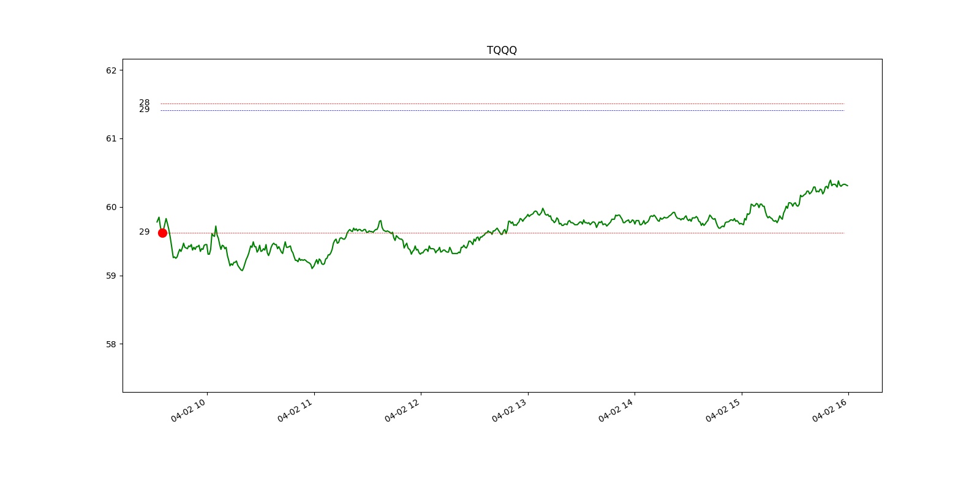
Task: Click the x-axis label 04-02 10
Action: pos(188,410)
